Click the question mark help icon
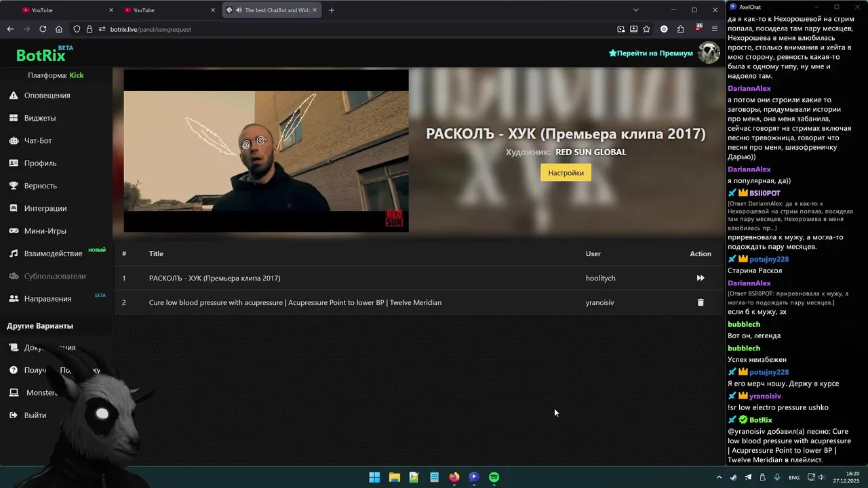This screenshot has width=868, height=488. [13, 370]
